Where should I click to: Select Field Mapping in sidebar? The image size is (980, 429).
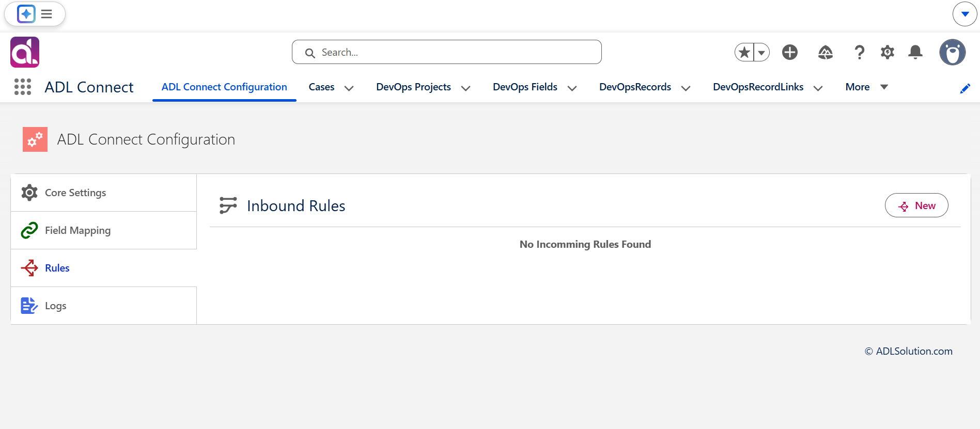point(103,230)
